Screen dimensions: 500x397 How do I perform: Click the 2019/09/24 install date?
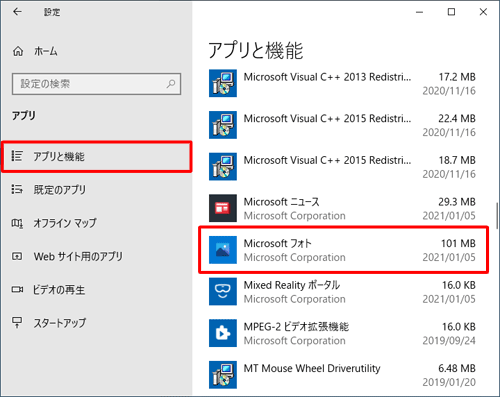pyautogui.click(x=449, y=341)
